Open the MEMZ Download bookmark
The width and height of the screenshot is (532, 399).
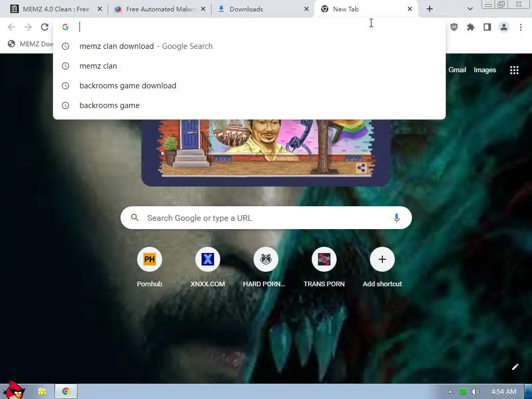(31, 44)
